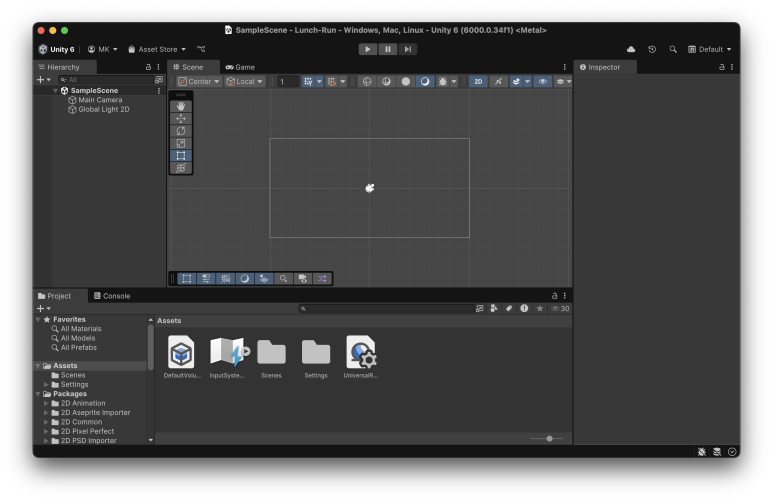773x501 pixels.
Task: Toggle scene visibility eye button
Action: click(542, 81)
